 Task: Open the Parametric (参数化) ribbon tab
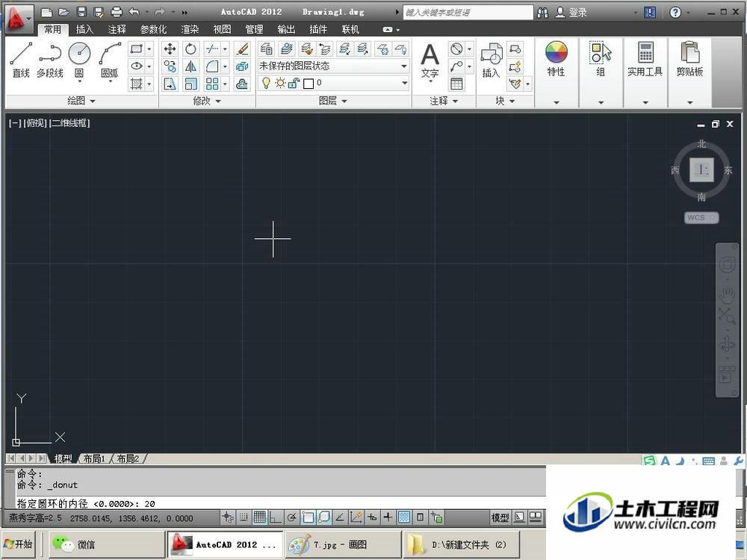(153, 30)
